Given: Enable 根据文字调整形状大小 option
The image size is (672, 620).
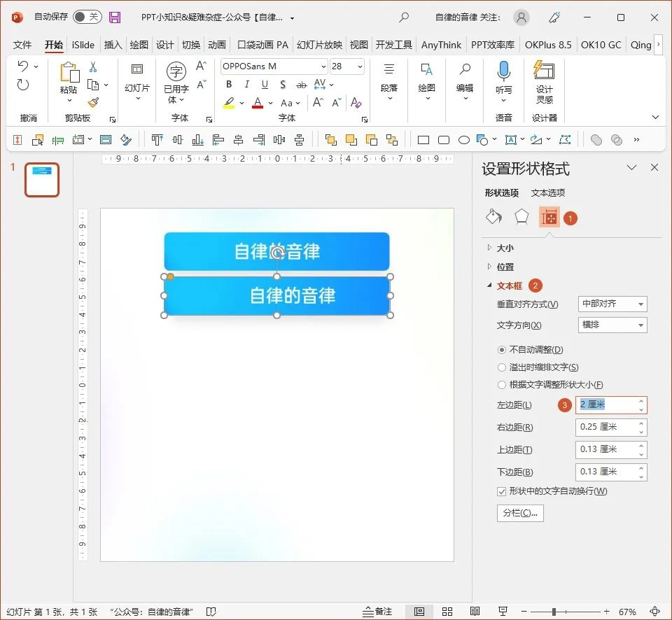Looking at the screenshot, I should (502, 384).
